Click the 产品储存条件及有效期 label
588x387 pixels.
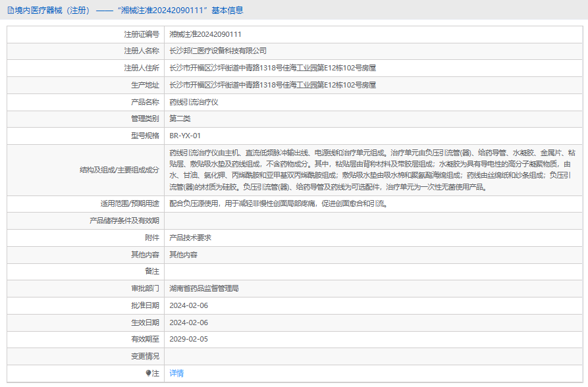(x=124, y=220)
